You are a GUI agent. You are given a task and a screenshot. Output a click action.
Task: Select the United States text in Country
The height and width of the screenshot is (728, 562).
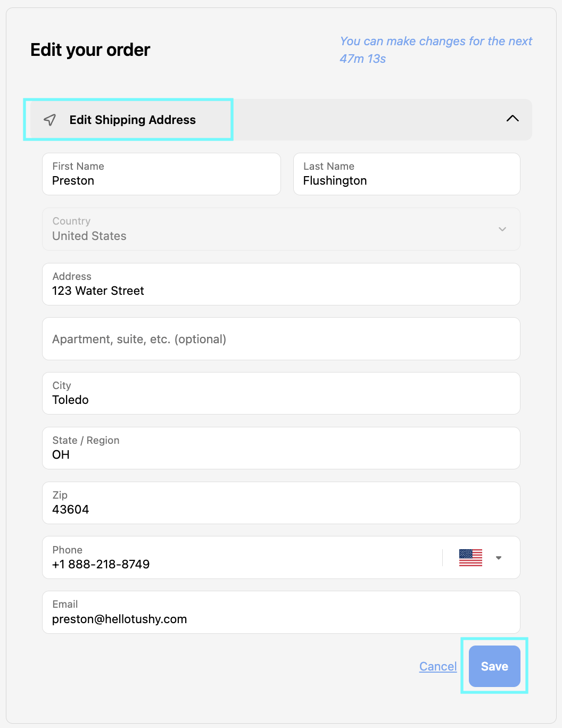tap(89, 236)
